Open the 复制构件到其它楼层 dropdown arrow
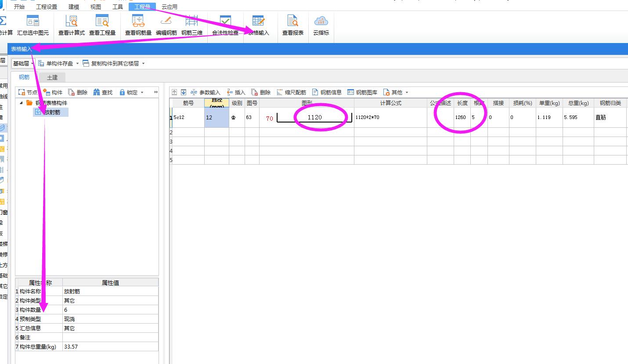This screenshot has height=364, width=628. pos(143,64)
